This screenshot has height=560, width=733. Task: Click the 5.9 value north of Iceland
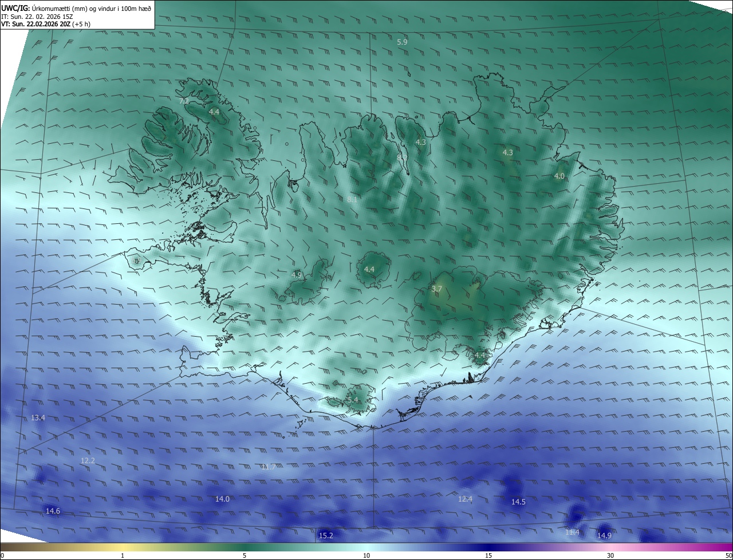402,42
